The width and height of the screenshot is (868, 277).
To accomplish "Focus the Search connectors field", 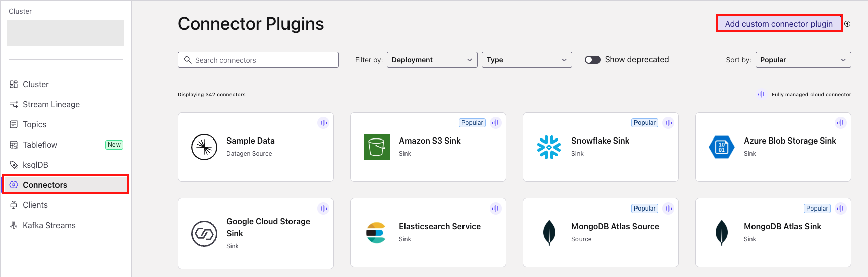I will coord(258,60).
